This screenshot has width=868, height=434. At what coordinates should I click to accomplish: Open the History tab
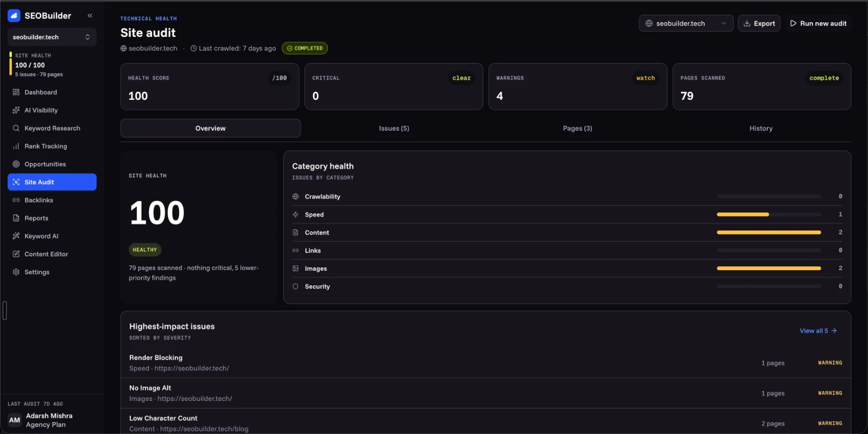pyautogui.click(x=761, y=128)
